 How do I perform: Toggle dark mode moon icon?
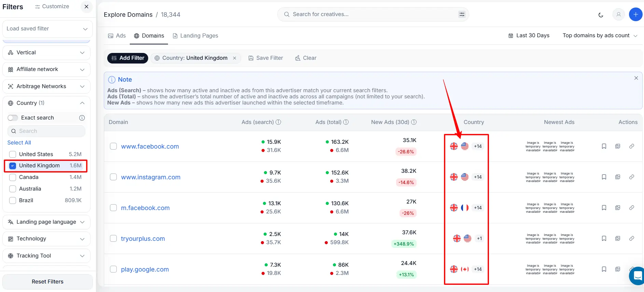601,15
